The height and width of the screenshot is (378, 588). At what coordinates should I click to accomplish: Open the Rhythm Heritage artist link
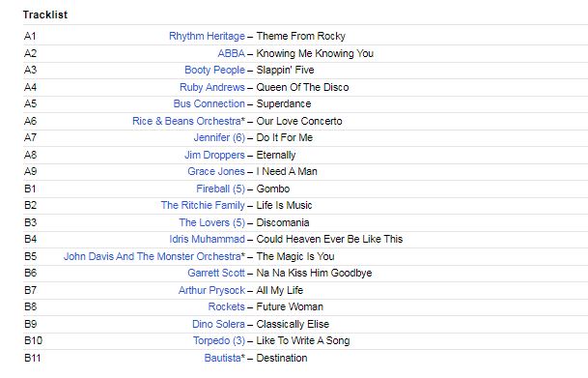[207, 36]
